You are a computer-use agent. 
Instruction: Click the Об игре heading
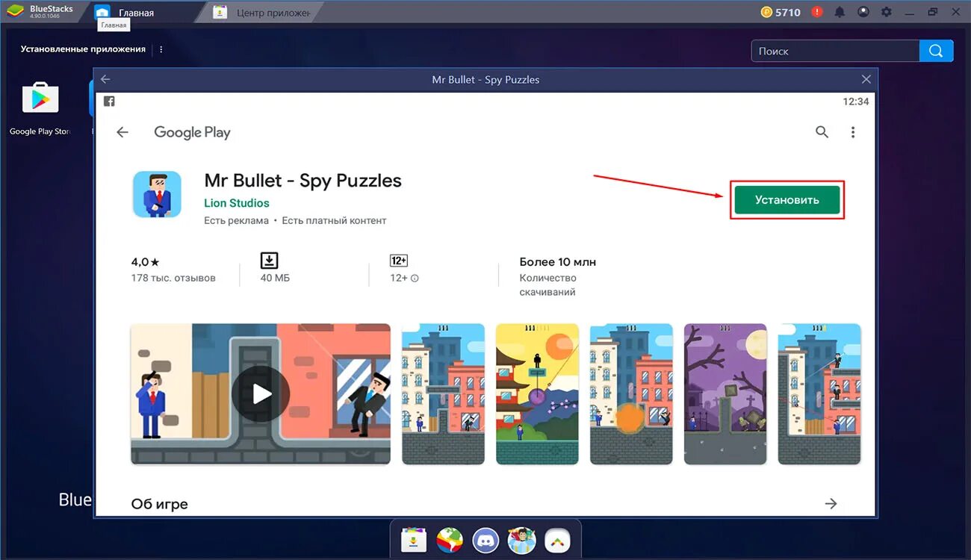pyautogui.click(x=159, y=504)
